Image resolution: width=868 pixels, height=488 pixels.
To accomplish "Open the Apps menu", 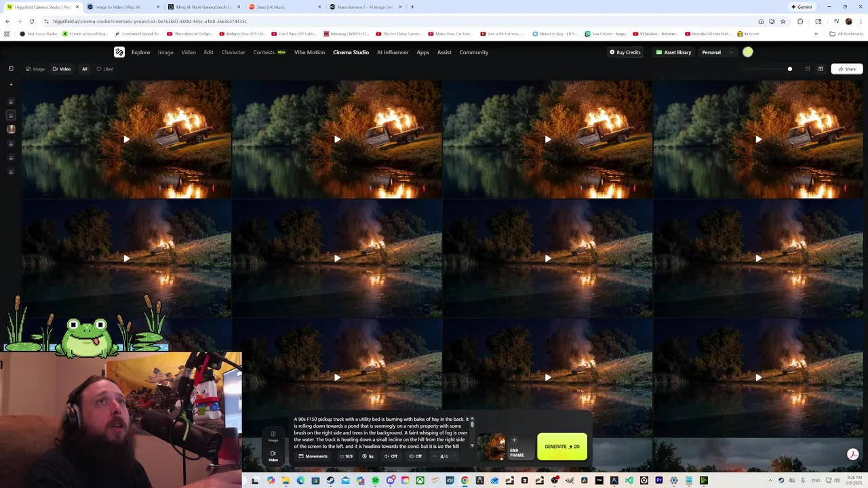I will point(422,52).
